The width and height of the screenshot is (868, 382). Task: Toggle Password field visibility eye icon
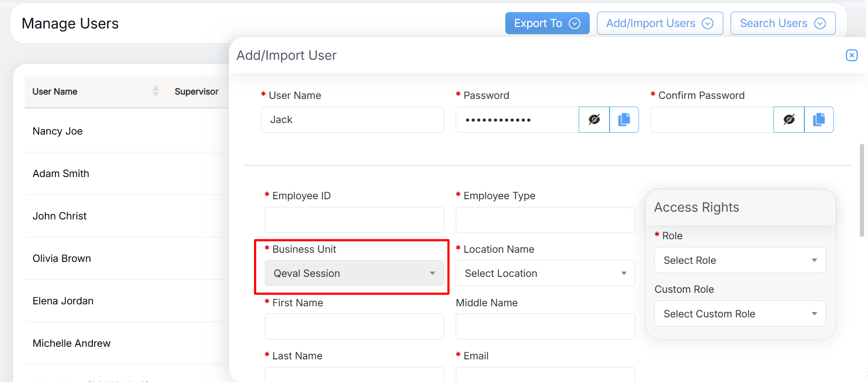tap(594, 120)
